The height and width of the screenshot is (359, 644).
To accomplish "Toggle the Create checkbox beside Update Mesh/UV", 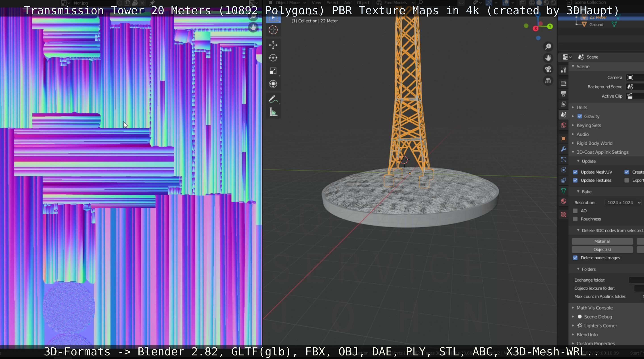I will pos(627,172).
